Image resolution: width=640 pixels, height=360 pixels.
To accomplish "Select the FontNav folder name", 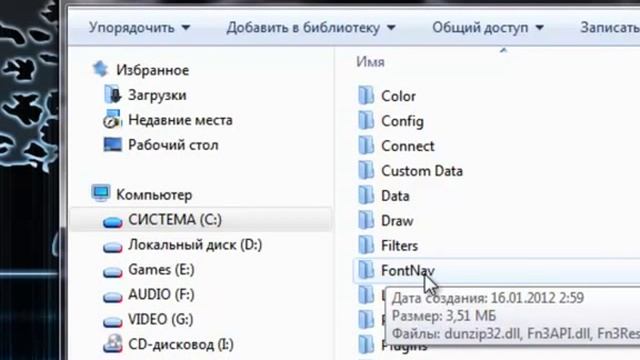I will 408,271.
